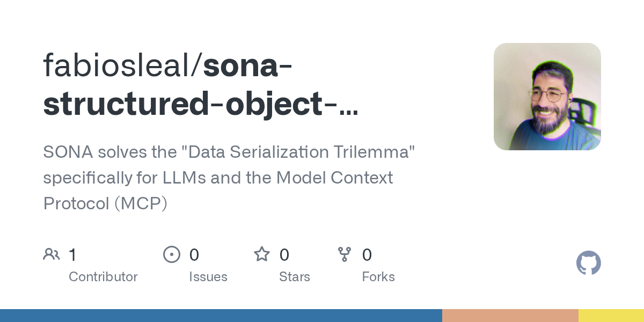Image resolution: width=644 pixels, height=322 pixels.
Task: Open the bearded user avatar photo
Action: click(x=547, y=97)
